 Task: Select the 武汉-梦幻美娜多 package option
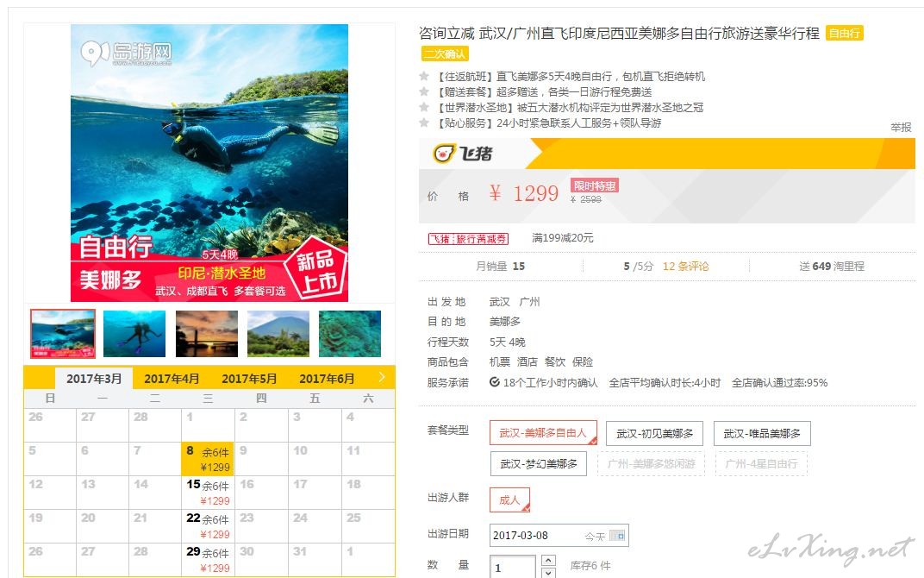(539, 464)
